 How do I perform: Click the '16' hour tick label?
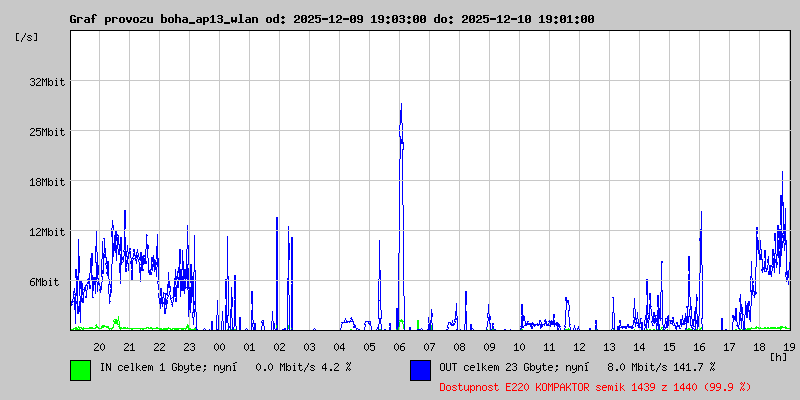(699, 347)
